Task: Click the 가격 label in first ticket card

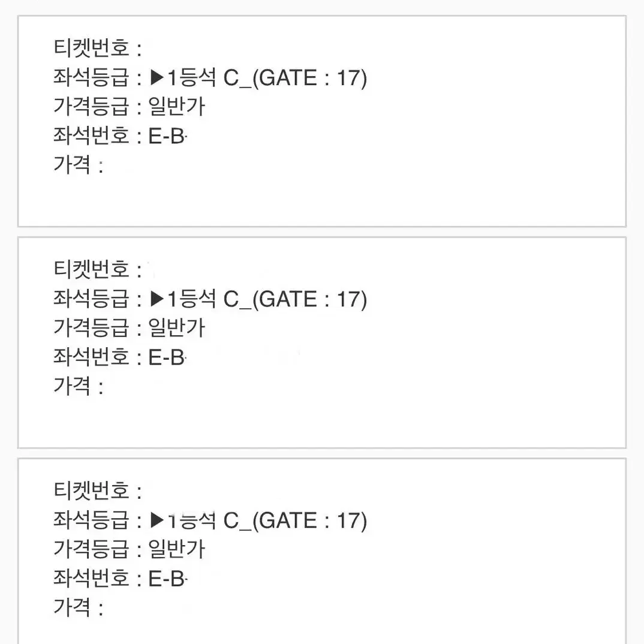Action: pyautogui.click(x=72, y=165)
